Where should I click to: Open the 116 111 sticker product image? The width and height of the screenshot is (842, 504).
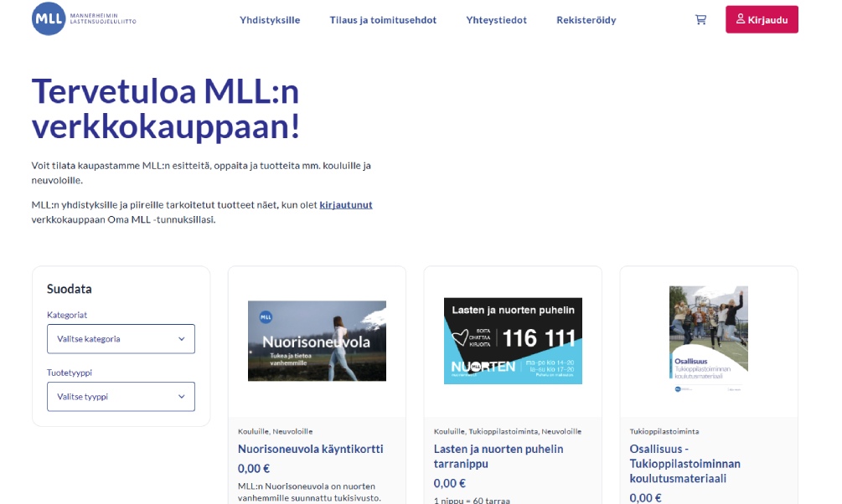click(513, 341)
